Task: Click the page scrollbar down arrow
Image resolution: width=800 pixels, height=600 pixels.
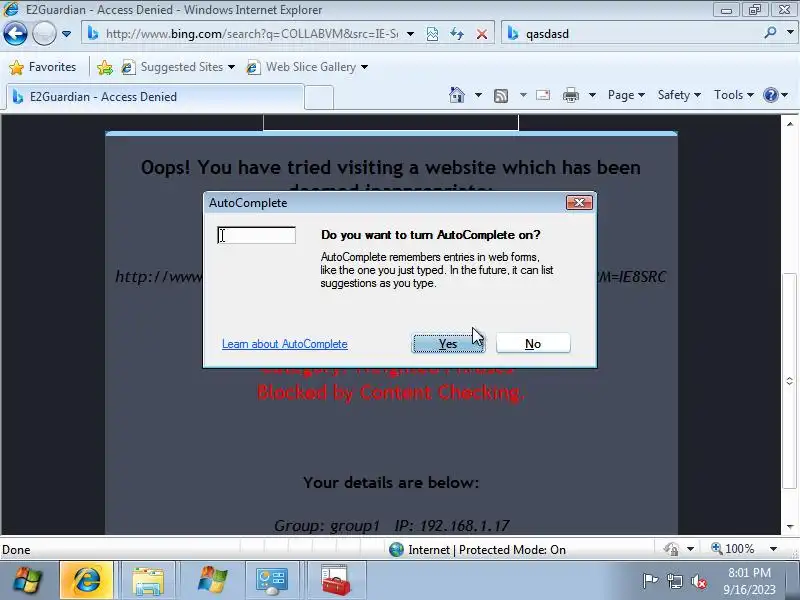Action: [x=790, y=527]
